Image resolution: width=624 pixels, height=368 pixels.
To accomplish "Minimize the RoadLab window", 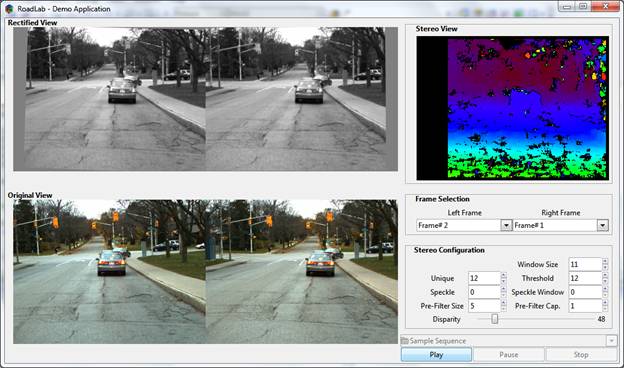I will 567,6.
